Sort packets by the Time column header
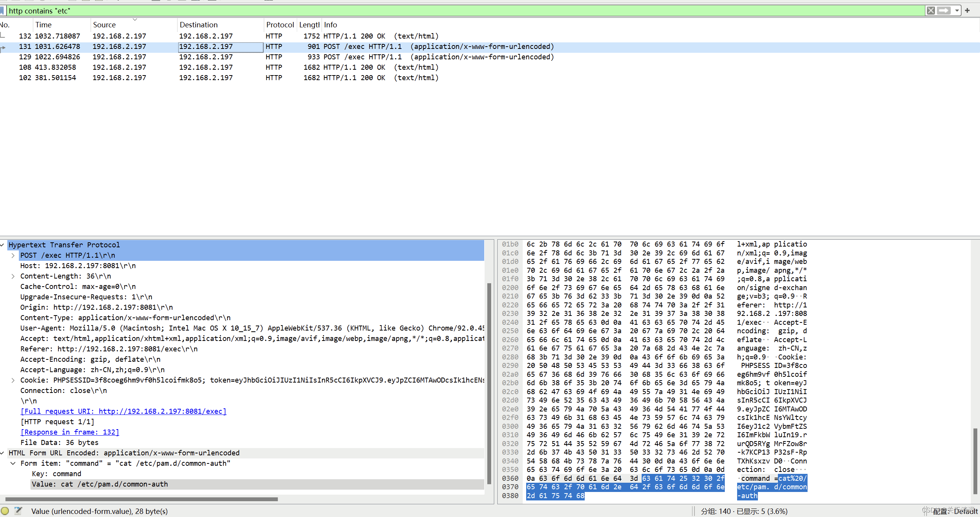980x517 pixels. (62, 25)
